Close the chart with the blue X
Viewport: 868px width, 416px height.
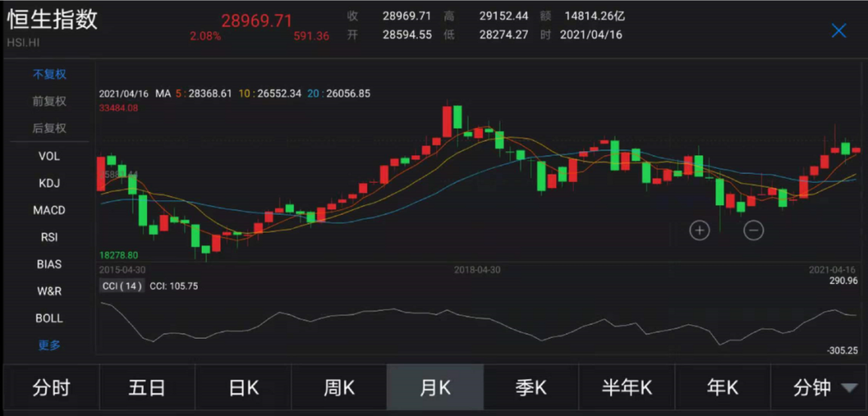pos(838,31)
